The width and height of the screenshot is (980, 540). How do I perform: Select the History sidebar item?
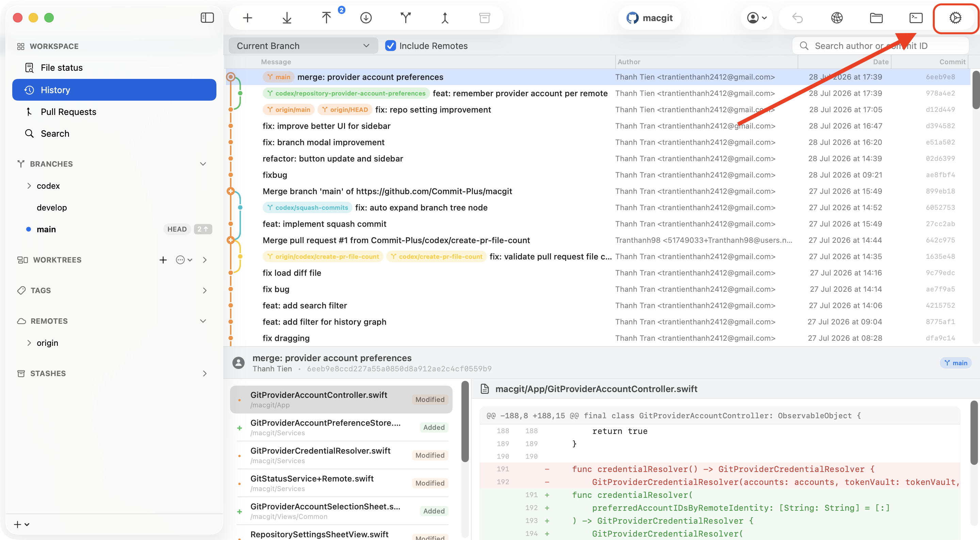pyautogui.click(x=114, y=90)
